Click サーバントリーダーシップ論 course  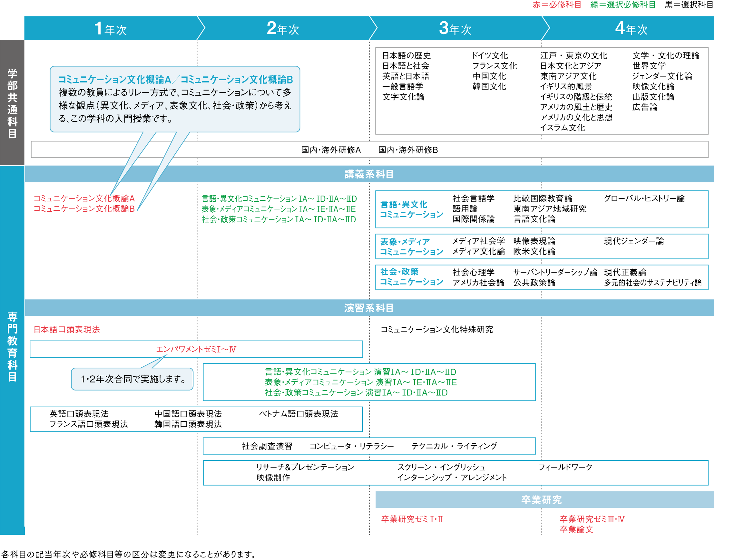pos(555,272)
